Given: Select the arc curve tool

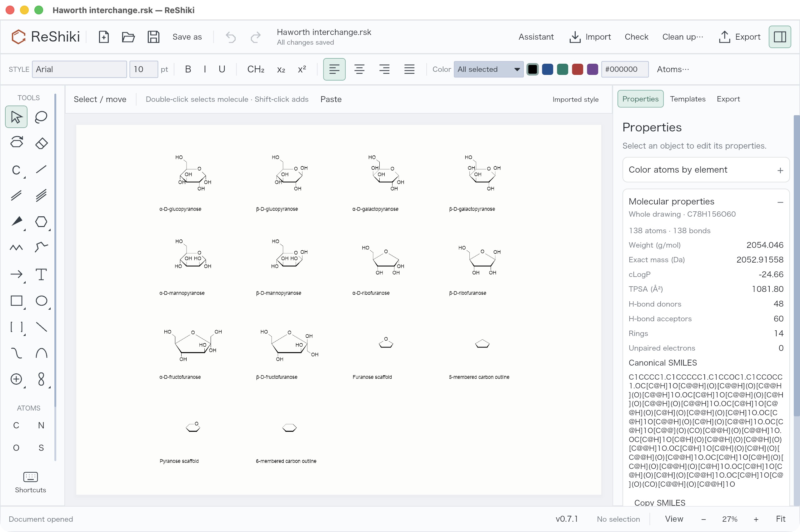Looking at the screenshot, I should tap(41, 353).
